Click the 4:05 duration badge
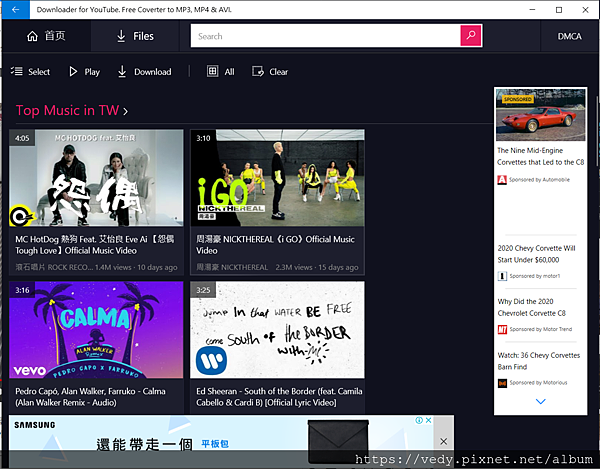600x469 pixels. point(22,138)
